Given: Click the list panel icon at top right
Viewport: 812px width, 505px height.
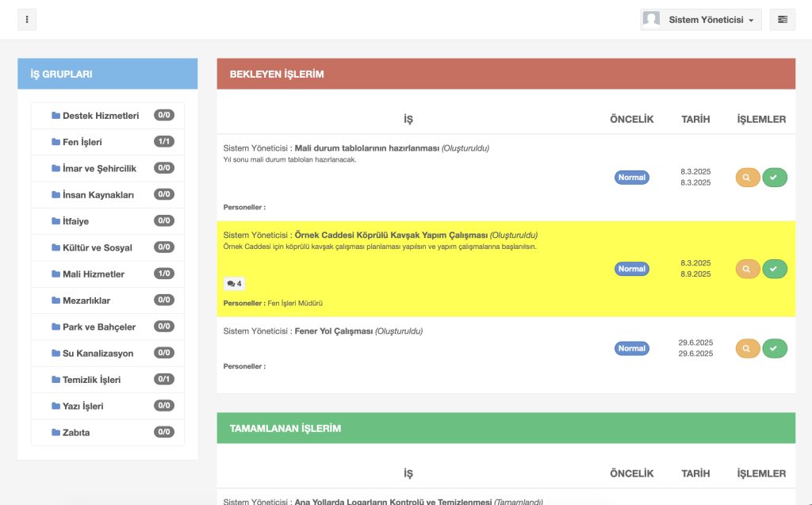Looking at the screenshot, I should (x=783, y=19).
